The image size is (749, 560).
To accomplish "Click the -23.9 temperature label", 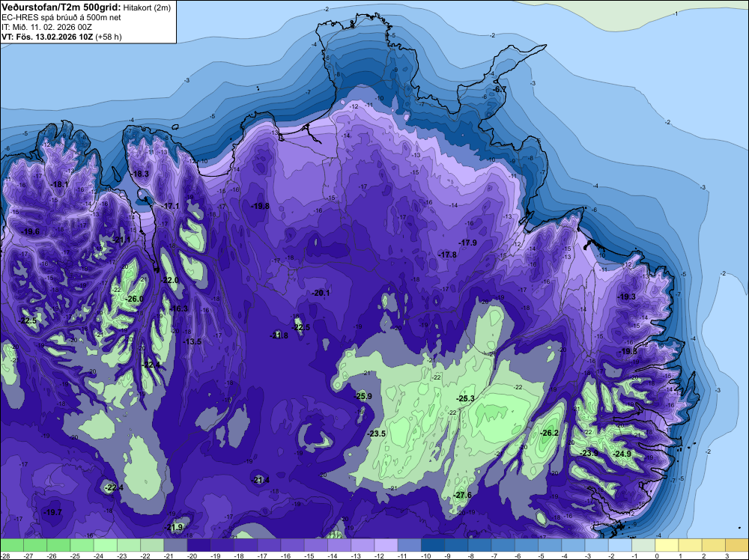I will coord(589,453).
